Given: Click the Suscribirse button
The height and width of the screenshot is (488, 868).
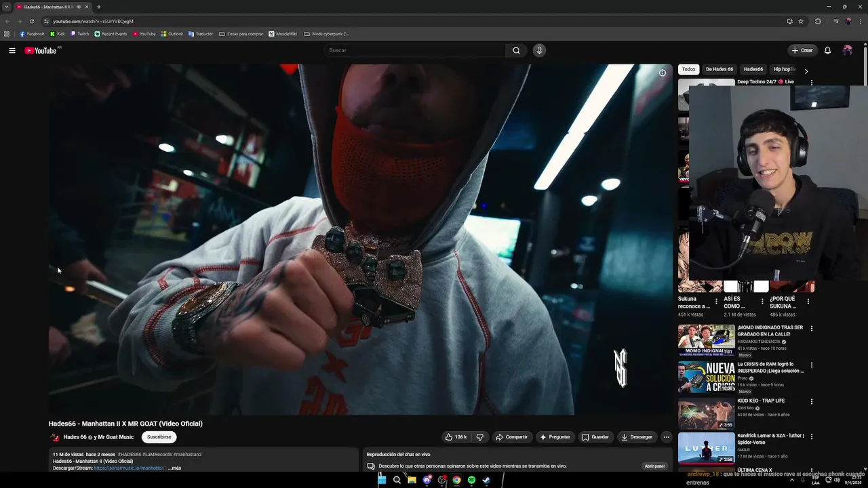Looking at the screenshot, I should point(159,437).
